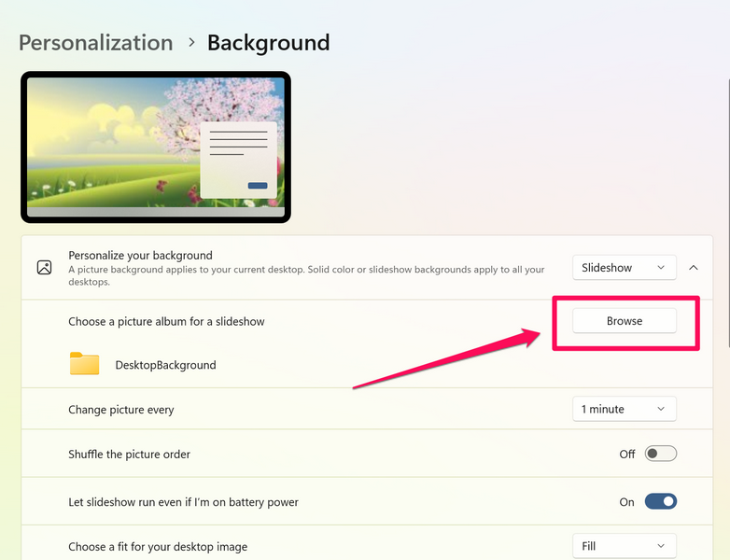Open the 1 minute interval dropdown
The width and height of the screenshot is (730, 560).
pyautogui.click(x=624, y=409)
